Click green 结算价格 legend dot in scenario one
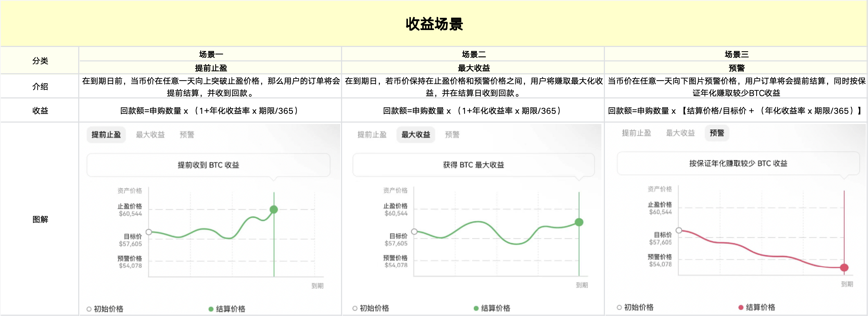Viewport: 868px width, 316px height. (x=211, y=309)
